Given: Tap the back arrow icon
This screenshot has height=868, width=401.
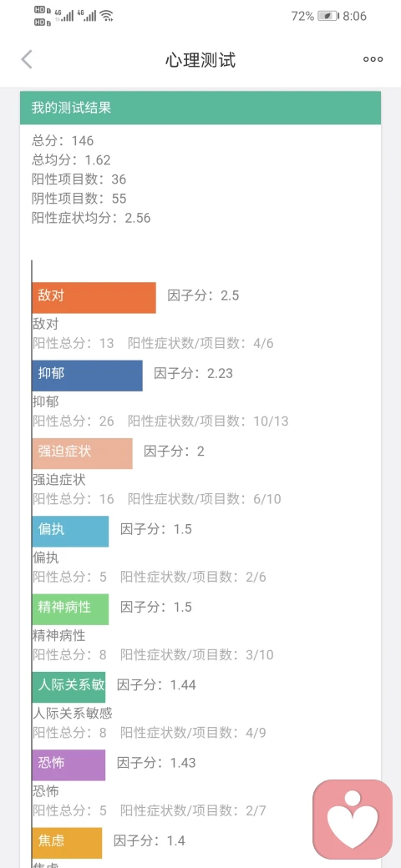Looking at the screenshot, I should pos(26,59).
